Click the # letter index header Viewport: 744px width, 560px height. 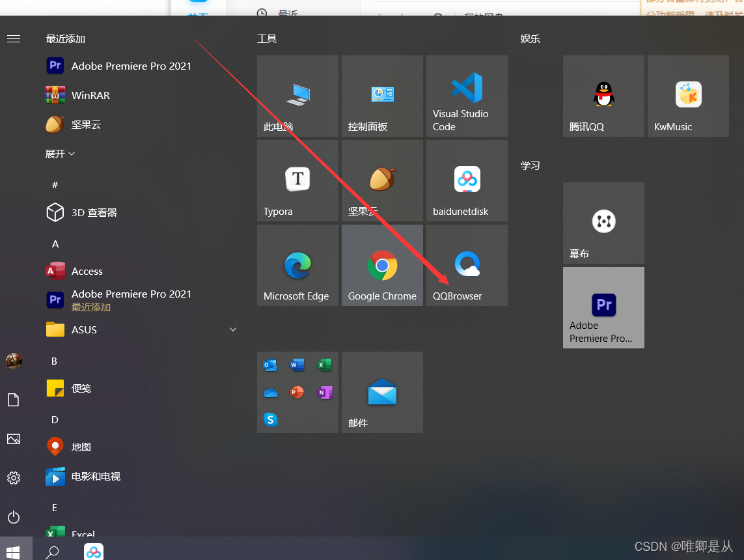click(55, 185)
